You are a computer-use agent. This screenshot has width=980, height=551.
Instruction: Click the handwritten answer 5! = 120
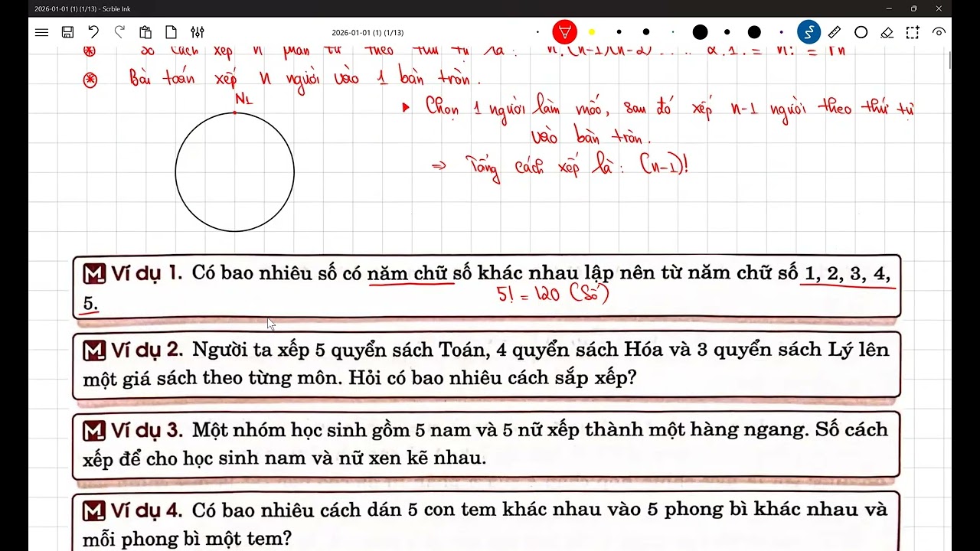[x=553, y=294]
